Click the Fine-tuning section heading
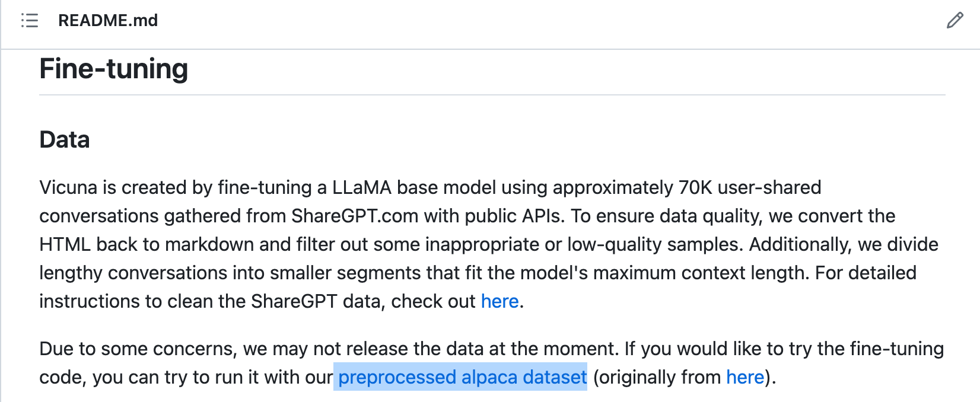 [x=113, y=69]
